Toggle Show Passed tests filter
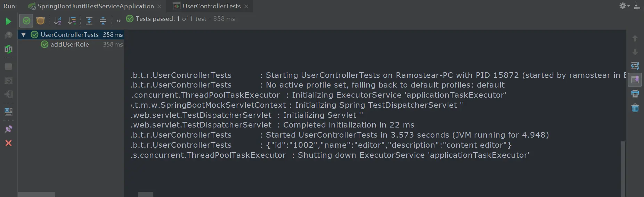The image size is (644, 197). tap(26, 21)
